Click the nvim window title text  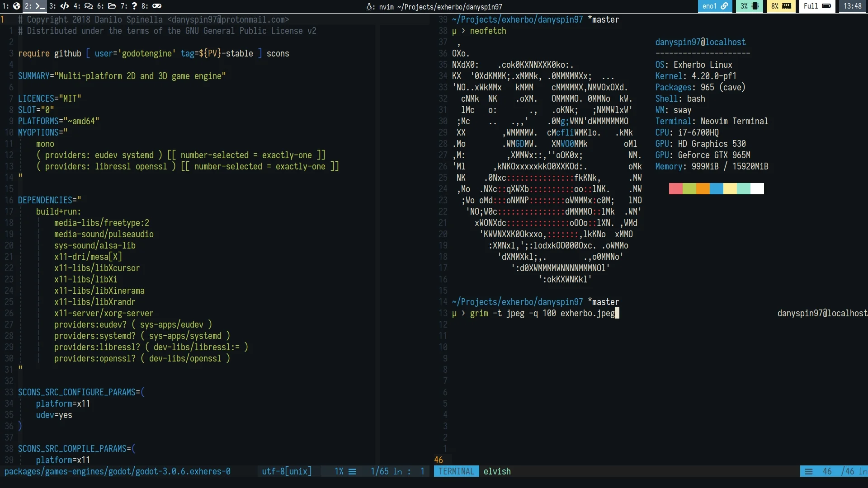click(x=440, y=6)
